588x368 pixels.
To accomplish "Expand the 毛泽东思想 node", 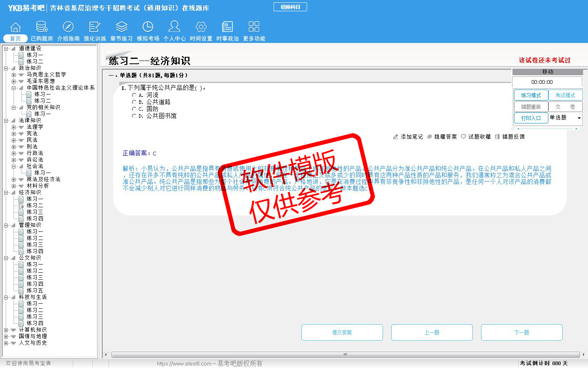I will point(13,81).
